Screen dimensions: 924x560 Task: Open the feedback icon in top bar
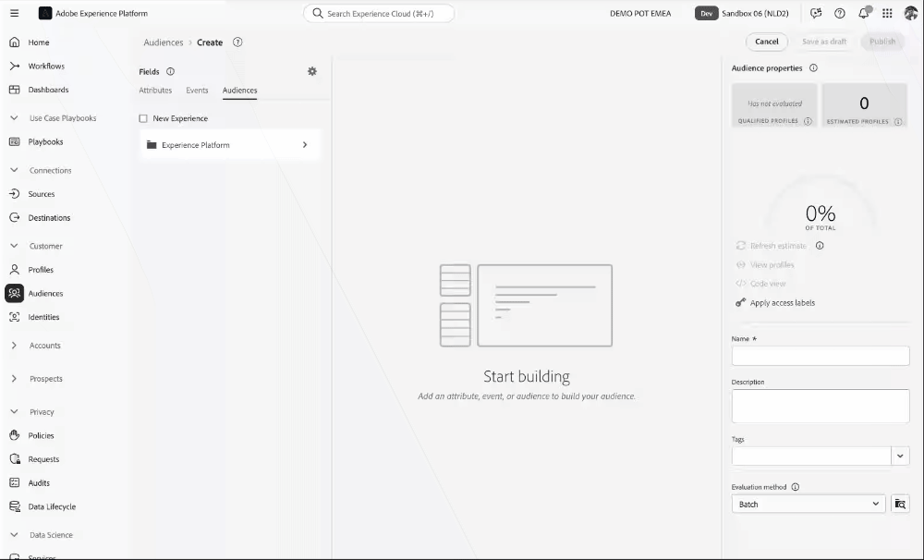click(816, 13)
